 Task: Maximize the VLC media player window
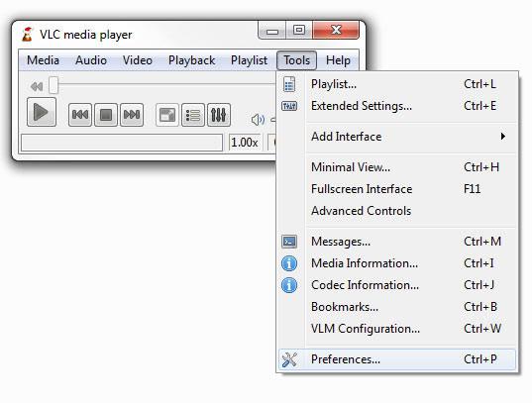299,31
